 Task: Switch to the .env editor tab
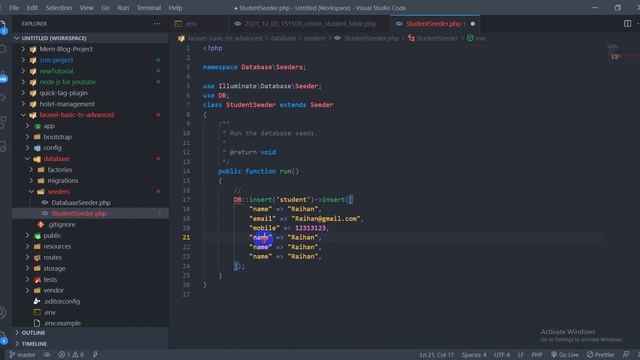200,24
